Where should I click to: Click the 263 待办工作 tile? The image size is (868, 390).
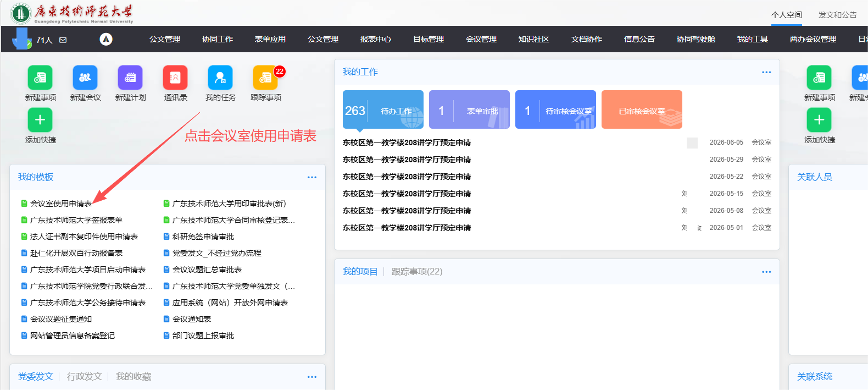383,110
